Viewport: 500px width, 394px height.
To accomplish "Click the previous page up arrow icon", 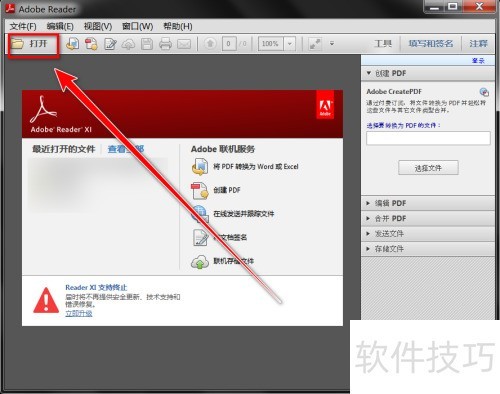I will 210,44.
